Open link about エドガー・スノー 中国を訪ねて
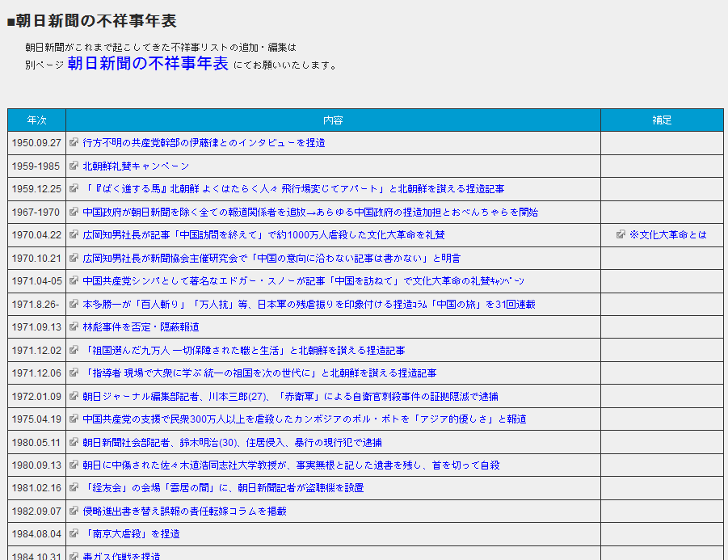728x560 pixels. click(303, 281)
